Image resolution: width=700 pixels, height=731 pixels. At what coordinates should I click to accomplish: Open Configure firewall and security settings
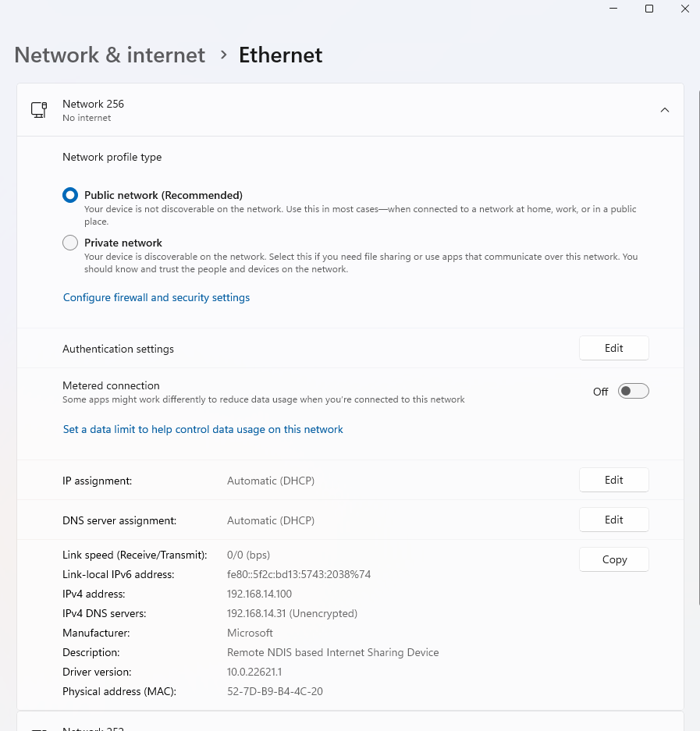(x=156, y=297)
